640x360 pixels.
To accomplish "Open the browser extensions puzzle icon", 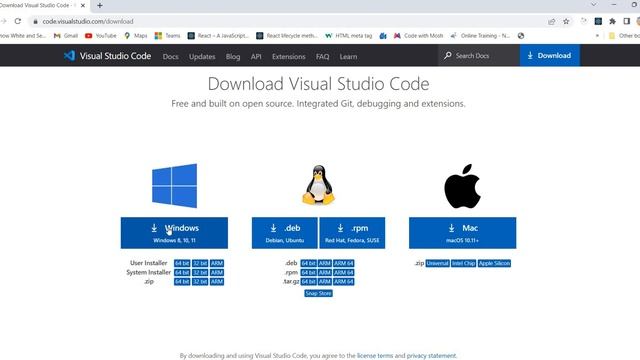I will (x=612, y=21).
